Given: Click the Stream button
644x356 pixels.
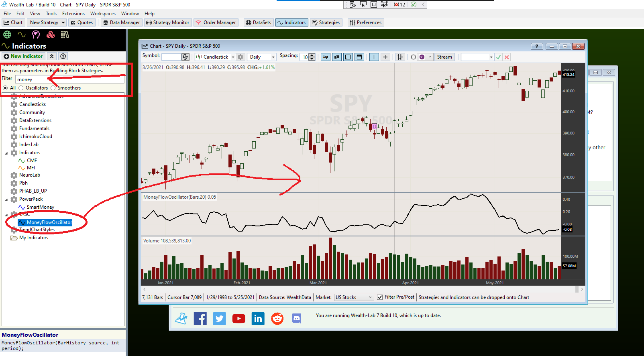Looking at the screenshot, I should click(x=444, y=57).
